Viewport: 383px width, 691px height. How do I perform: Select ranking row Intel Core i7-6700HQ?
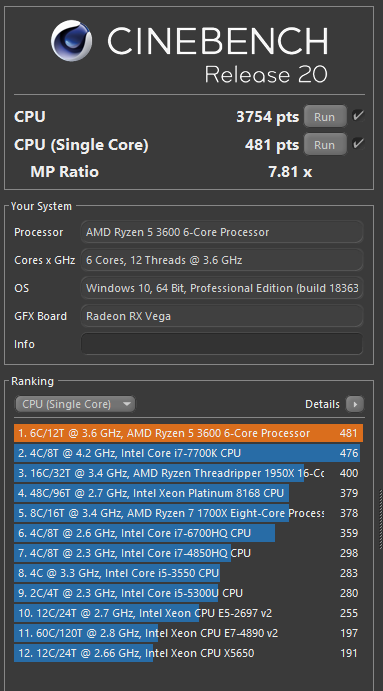[189, 533]
